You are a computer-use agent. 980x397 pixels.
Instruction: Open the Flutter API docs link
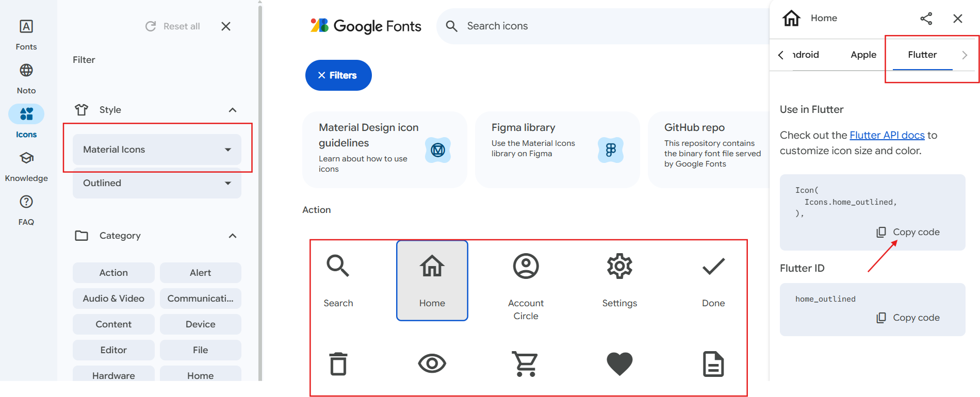click(x=887, y=135)
